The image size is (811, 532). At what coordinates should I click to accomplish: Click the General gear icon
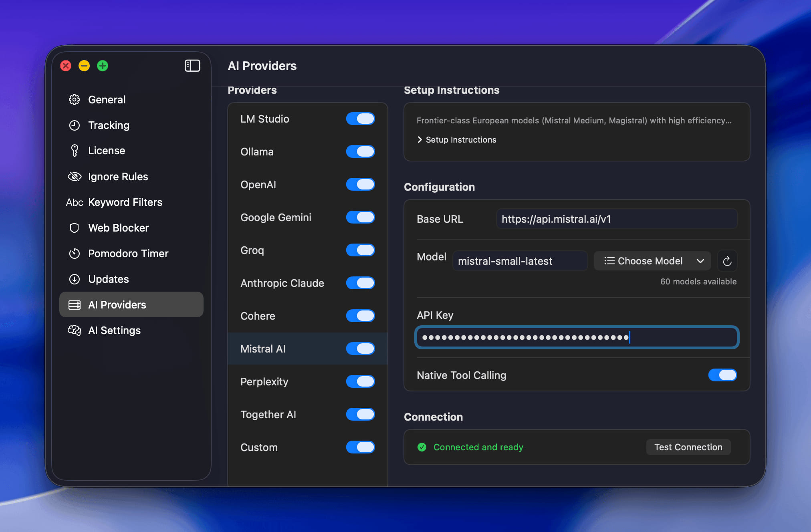(x=75, y=100)
